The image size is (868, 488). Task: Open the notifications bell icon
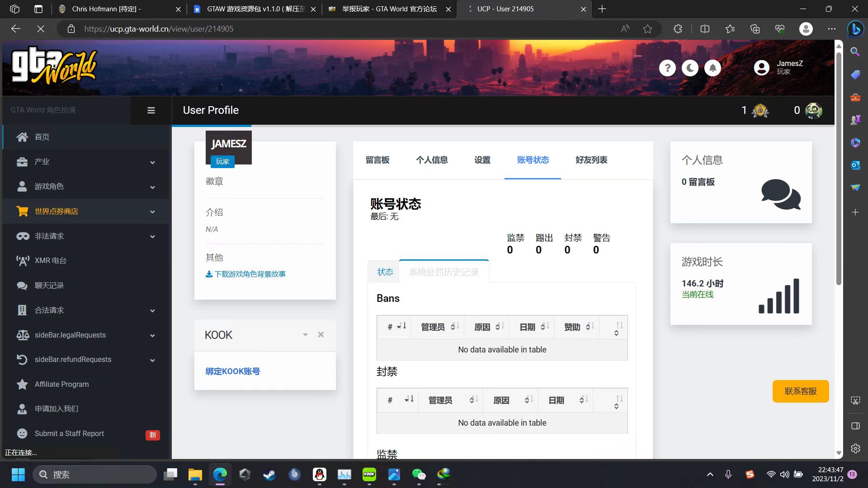pyautogui.click(x=712, y=68)
